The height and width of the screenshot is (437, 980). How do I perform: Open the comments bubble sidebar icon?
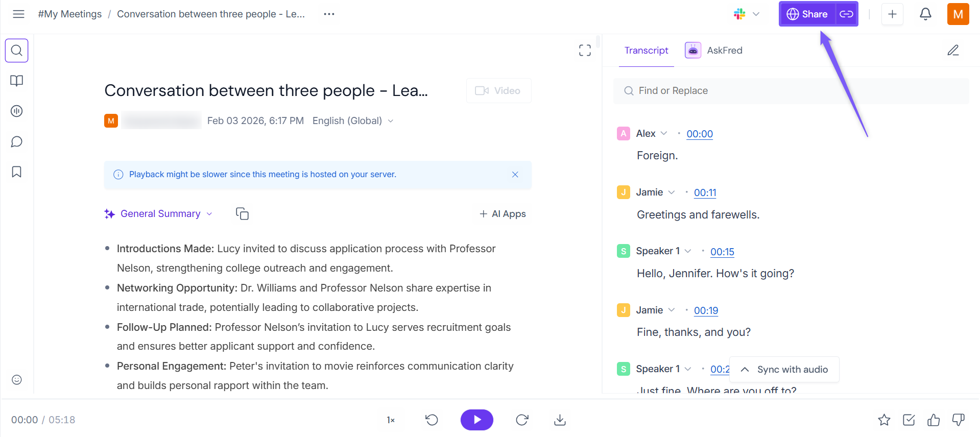[x=16, y=141]
